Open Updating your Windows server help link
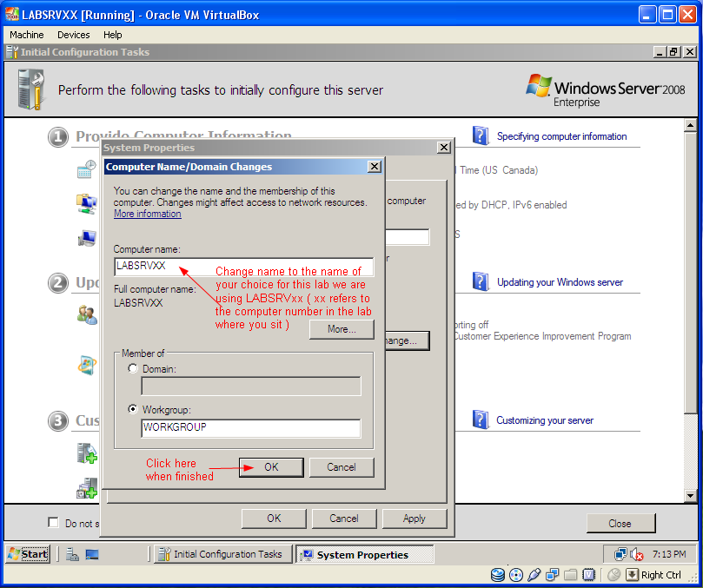This screenshot has width=703, height=588. pos(560,282)
